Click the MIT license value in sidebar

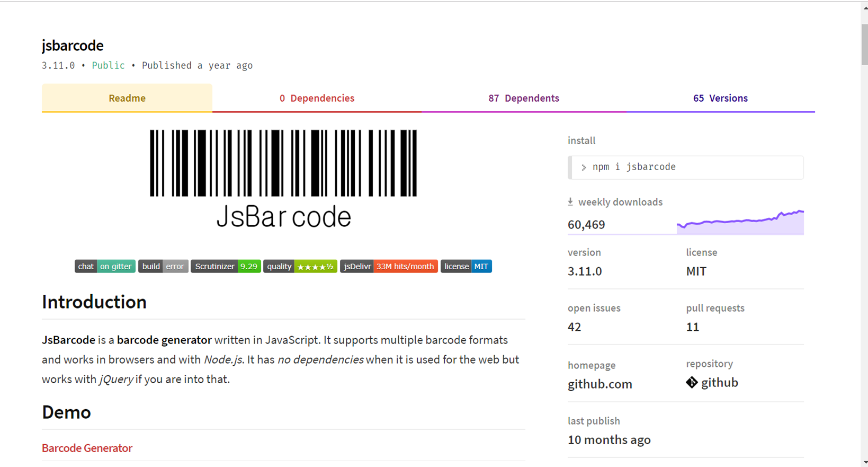click(696, 271)
